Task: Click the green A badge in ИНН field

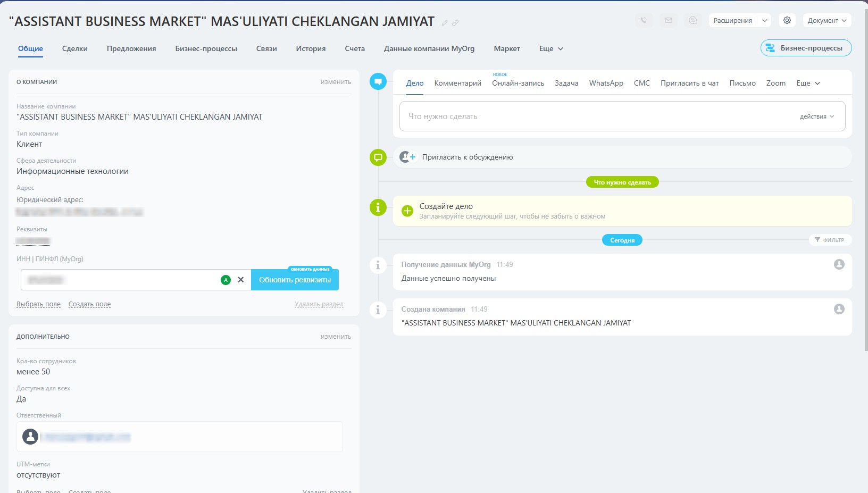Action: click(x=226, y=280)
